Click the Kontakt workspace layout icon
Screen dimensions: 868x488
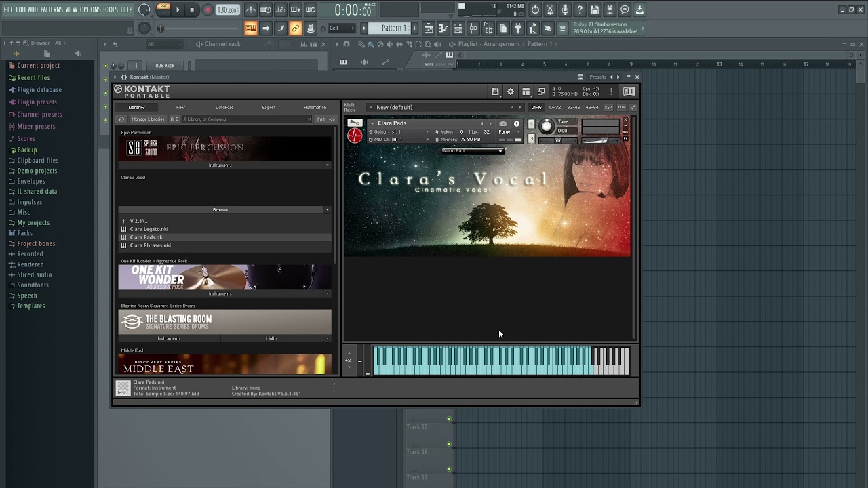(x=526, y=91)
